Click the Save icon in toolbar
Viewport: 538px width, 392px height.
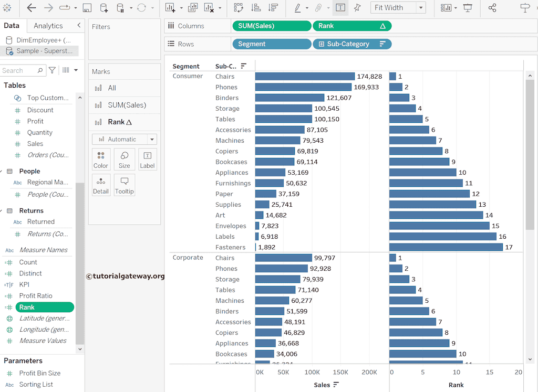tap(87, 8)
